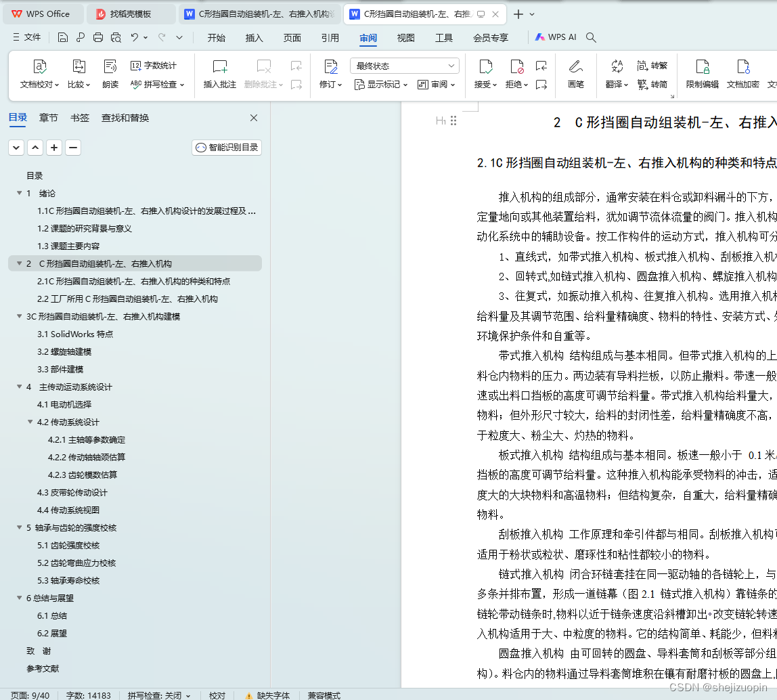This screenshot has width=777, height=700.
Task: Open the 比较 compare documents tool
Action: tap(79, 74)
